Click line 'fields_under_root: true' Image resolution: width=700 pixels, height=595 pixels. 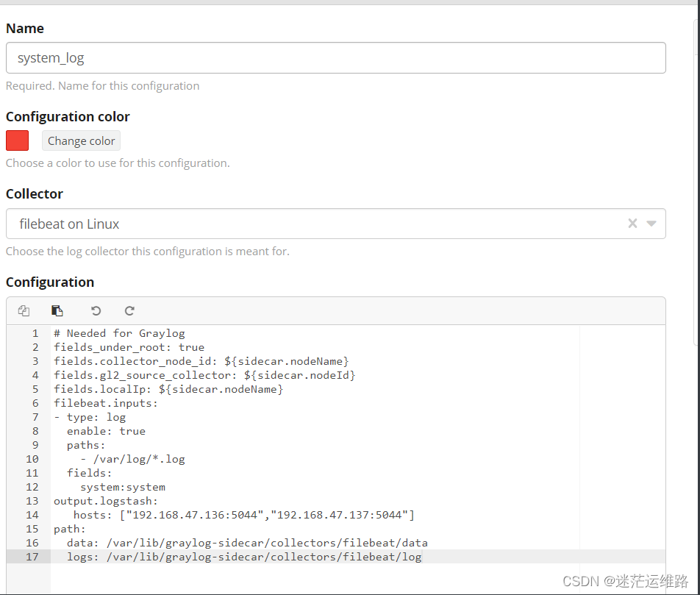(129, 347)
